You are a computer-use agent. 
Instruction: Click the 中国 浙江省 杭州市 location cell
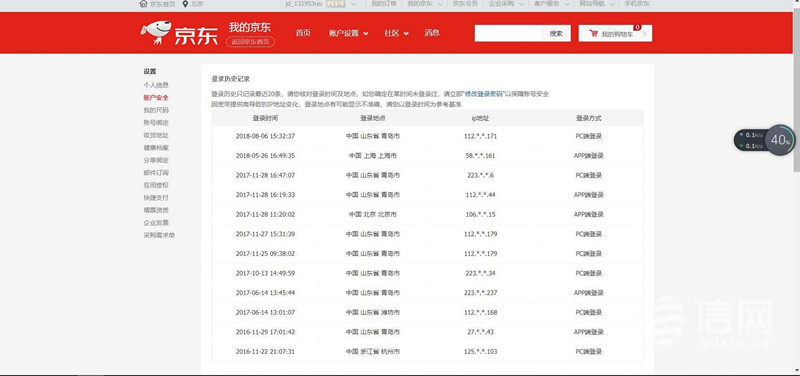click(372, 352)
